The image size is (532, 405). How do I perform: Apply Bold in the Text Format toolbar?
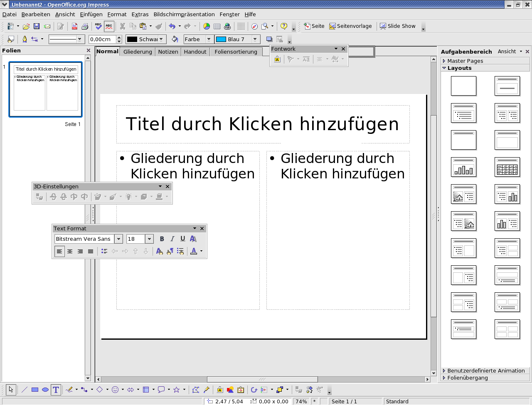[162, 239]
